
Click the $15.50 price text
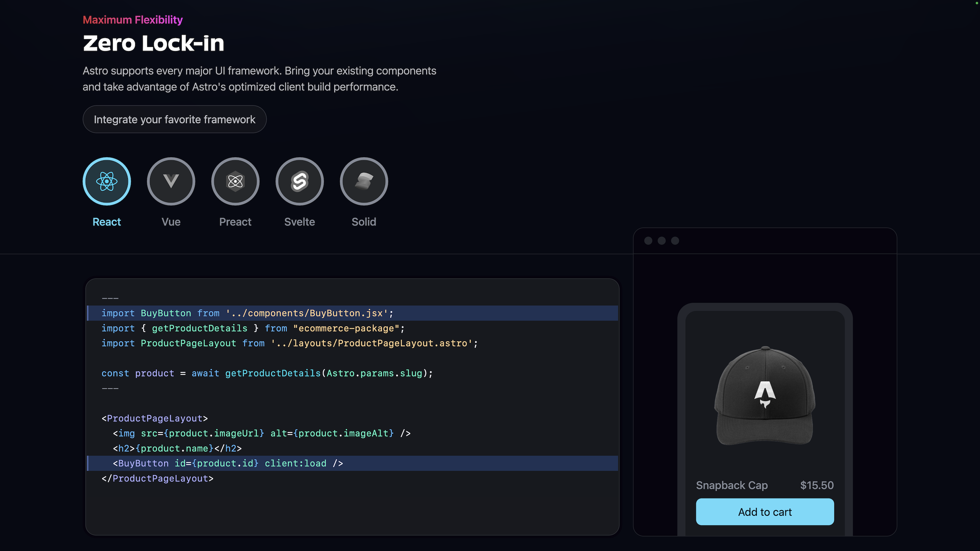(817, 485)
